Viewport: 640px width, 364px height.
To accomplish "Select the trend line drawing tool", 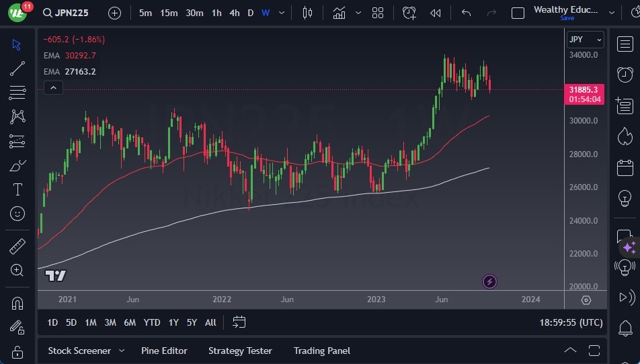I will coord(17,69).
